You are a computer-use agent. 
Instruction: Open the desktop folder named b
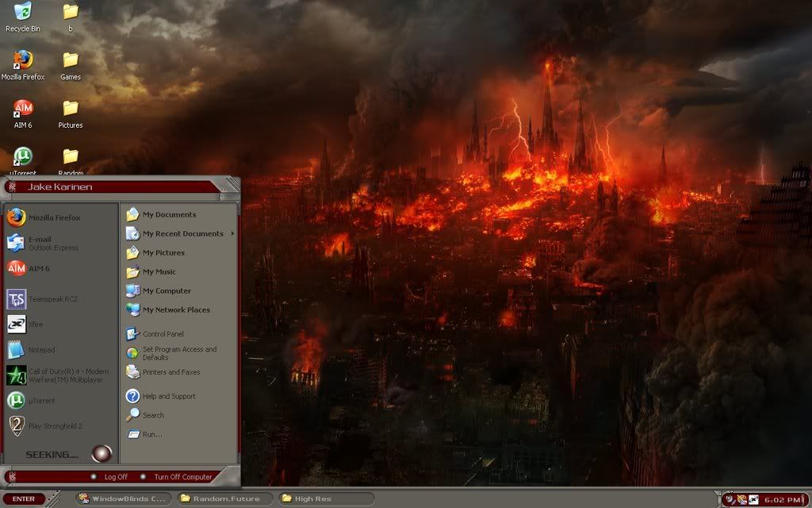click(x=71, y=17)
